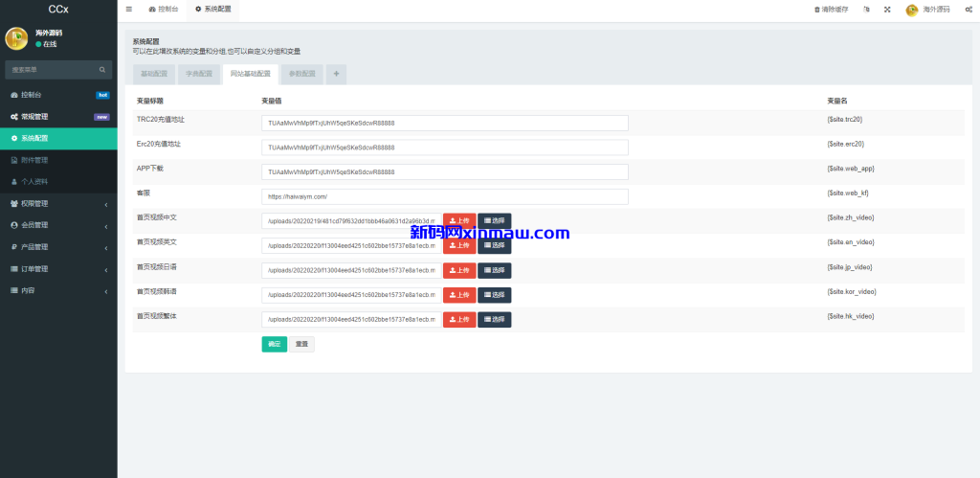Expand the 会员管理 sidebar menu
Image resolution: width=980 pixels, height=478 pixels.
coord(58,225)
